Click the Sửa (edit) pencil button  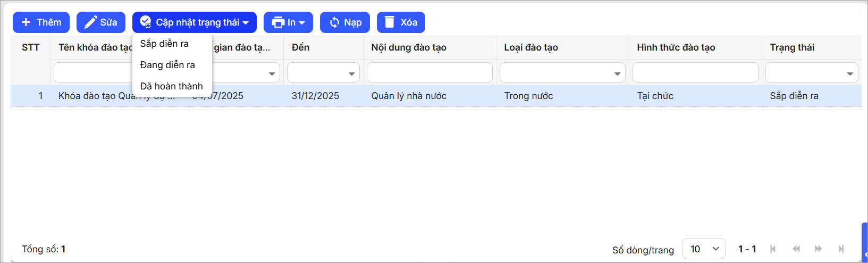(101, 22)
